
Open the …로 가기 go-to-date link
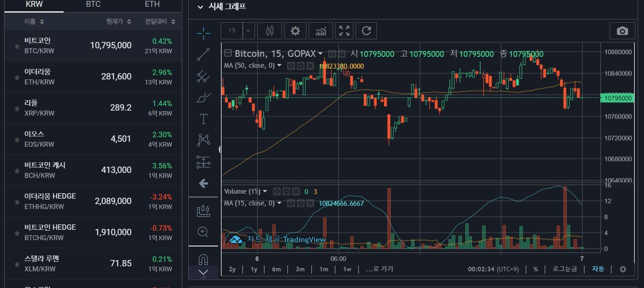click(x=380, y=269)
